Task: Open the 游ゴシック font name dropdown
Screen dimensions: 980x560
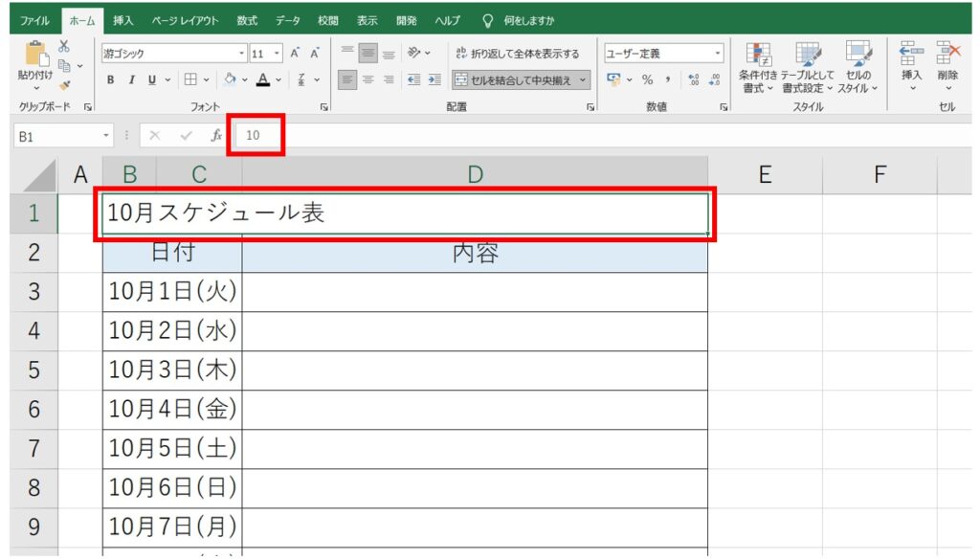Action: point(241,54)
